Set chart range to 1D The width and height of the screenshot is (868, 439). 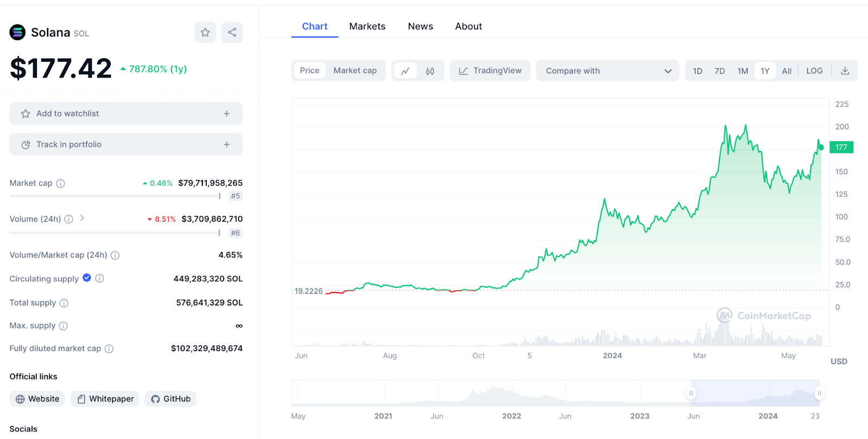click(698, 71)
